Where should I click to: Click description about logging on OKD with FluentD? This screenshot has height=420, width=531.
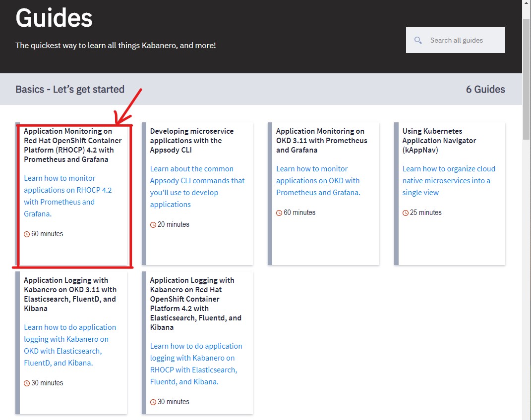70,345
